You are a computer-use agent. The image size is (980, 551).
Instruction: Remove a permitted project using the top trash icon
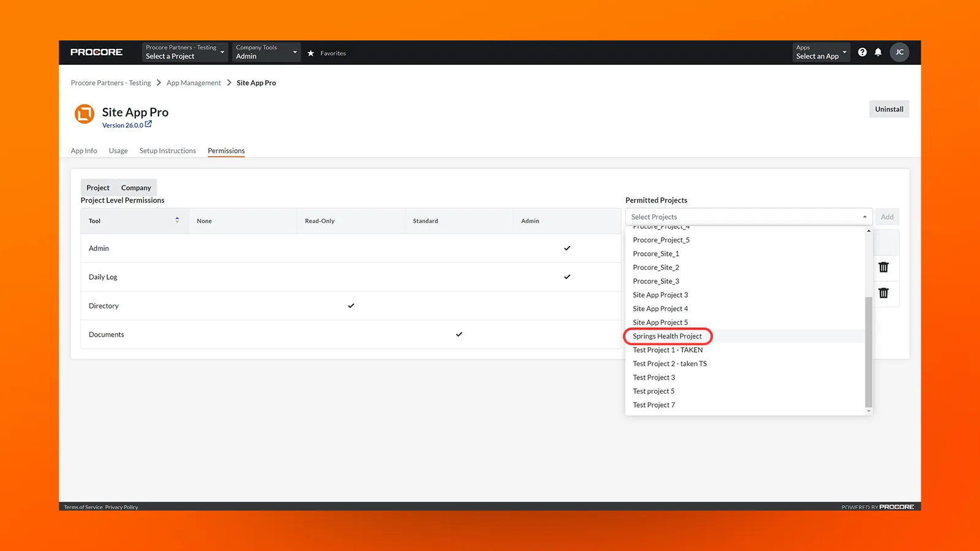[x=884, y=267]
